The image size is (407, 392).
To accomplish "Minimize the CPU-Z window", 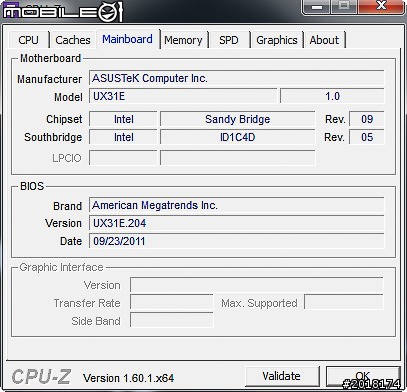I will [317, 6].
